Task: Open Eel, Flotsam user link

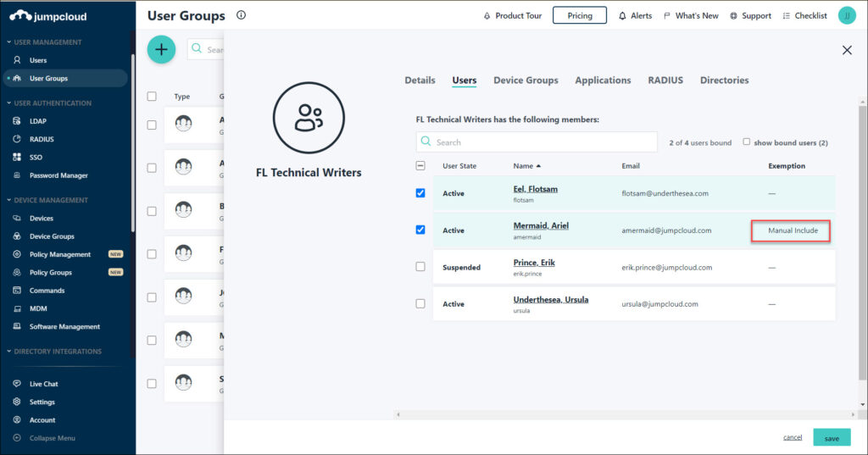Action: pos(535,189)
